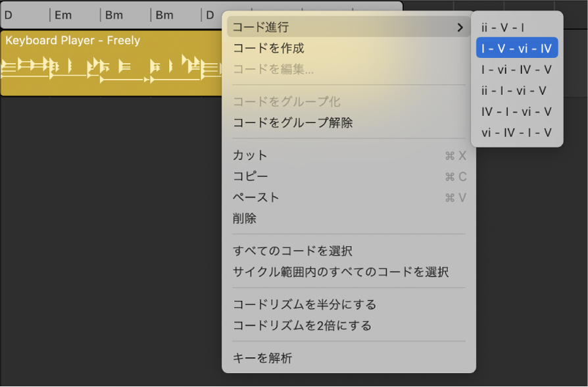Click キーを解析 menu item
The width and height of the screenshot is (588, 387).
click(x=262, y=359)
